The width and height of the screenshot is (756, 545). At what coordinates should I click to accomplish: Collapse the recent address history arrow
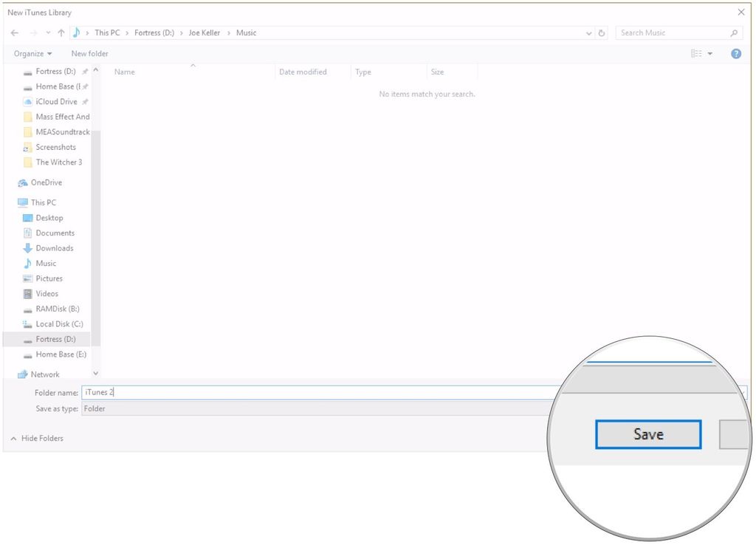[x=588, y=32]
